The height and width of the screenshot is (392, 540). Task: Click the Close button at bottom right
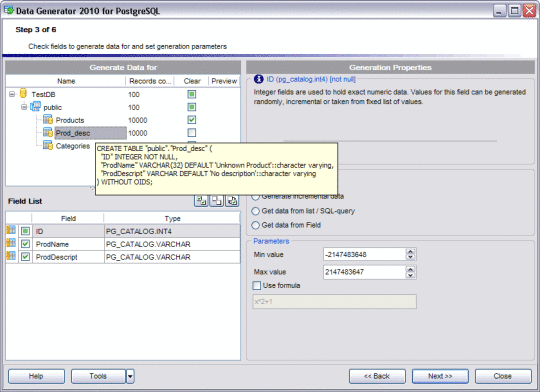pyautogui.click(x=503, y=376)
